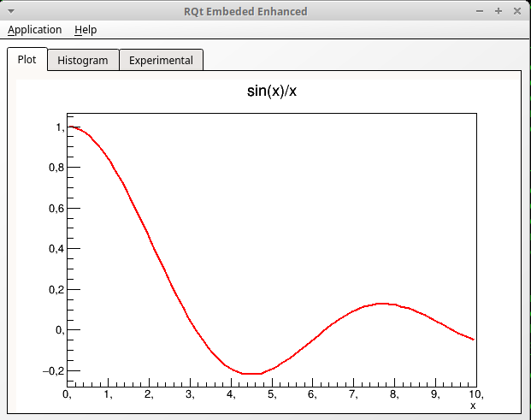Close the RQt Embeded Enhanced window
This screenshot has height=420, width=531.
[517, 11]
